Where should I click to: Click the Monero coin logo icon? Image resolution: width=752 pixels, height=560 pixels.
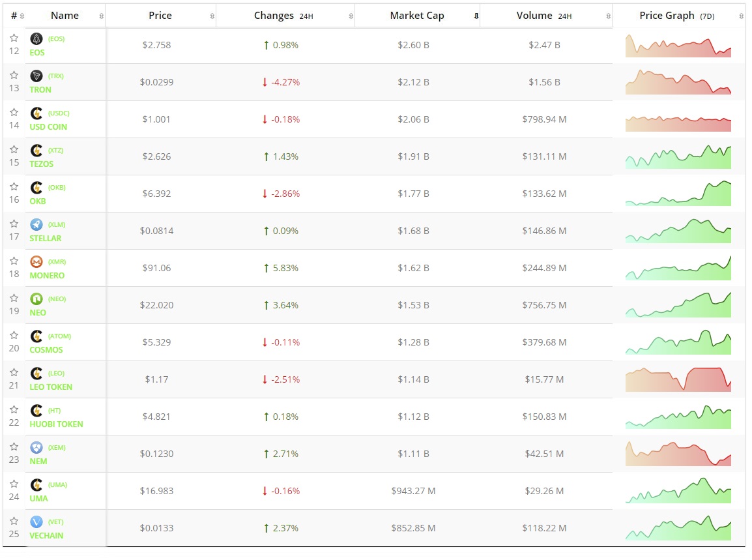tap(36, 261)
